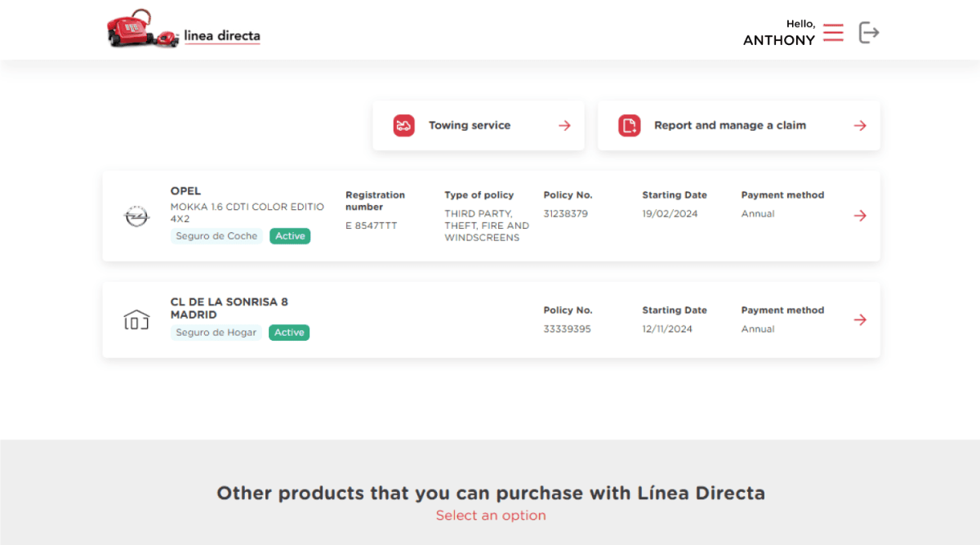This screenshot has height=545, width=980.
Task: Click the logout icon
Action: coord(869,33)
